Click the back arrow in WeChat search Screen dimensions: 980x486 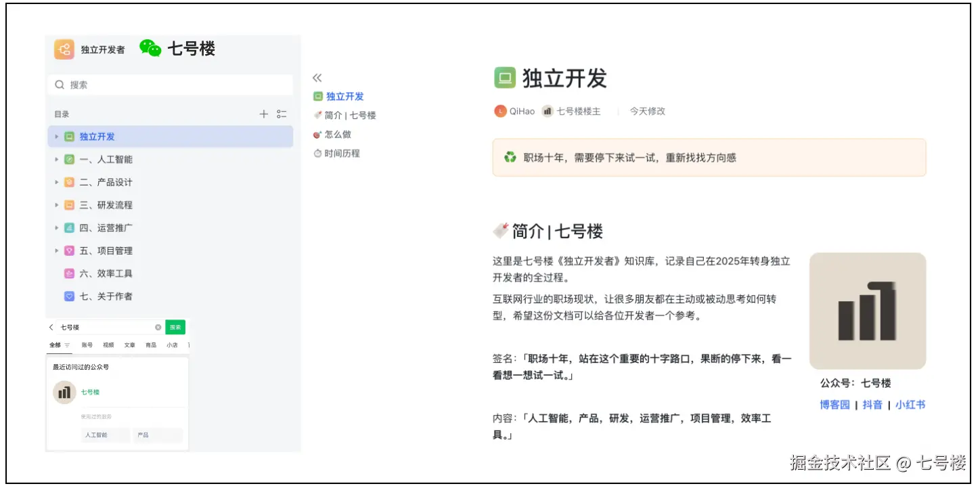(x=51, y=327)
